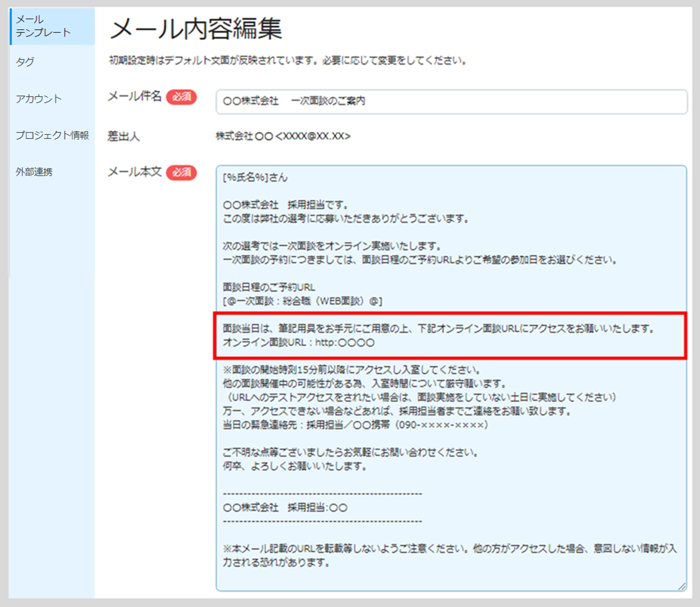Viewport: 700px width, 607px height.
Task: Click the signature line 〇〇株式会社 採用担当:〇〇
Action: [x=285, y=507]
